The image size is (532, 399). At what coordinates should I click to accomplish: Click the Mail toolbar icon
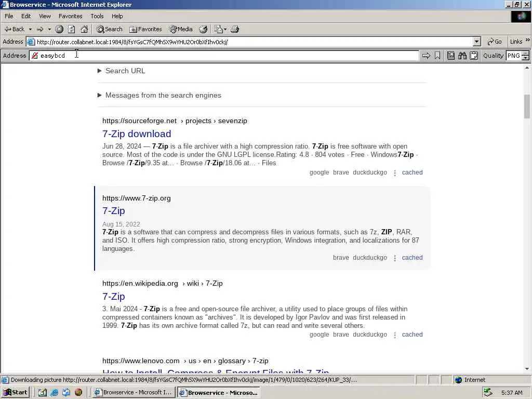tap(220, 29)
